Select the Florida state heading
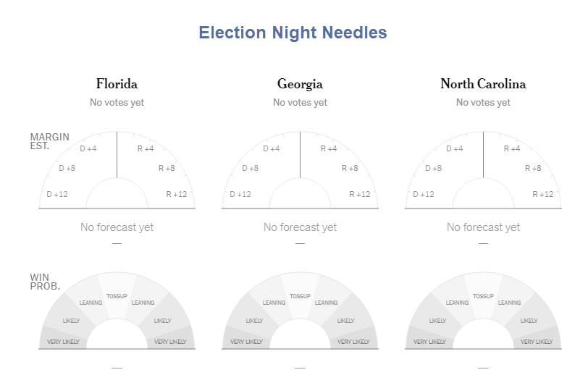The height and width of the screenshot is (375, 588). 117,84
